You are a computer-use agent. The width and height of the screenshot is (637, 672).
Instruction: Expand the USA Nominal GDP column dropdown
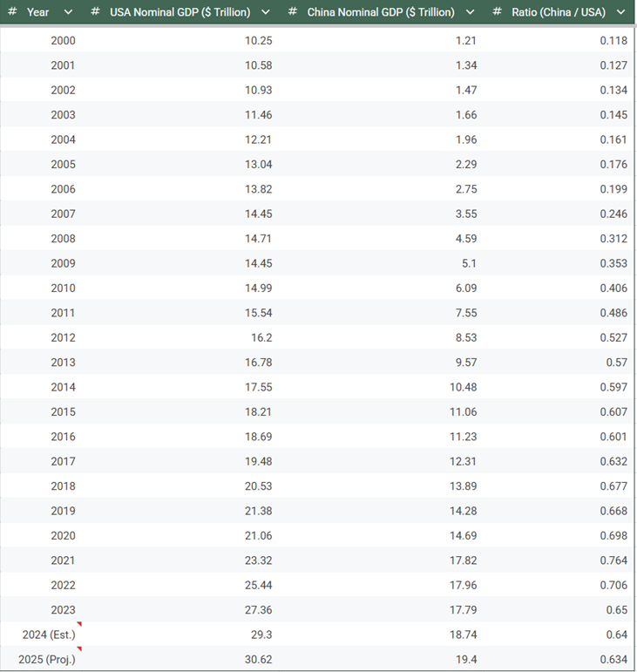click(266, 12)
